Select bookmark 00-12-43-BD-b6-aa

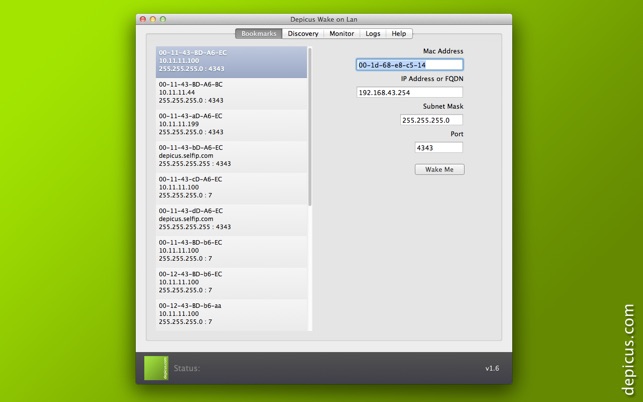pos(231,315)
